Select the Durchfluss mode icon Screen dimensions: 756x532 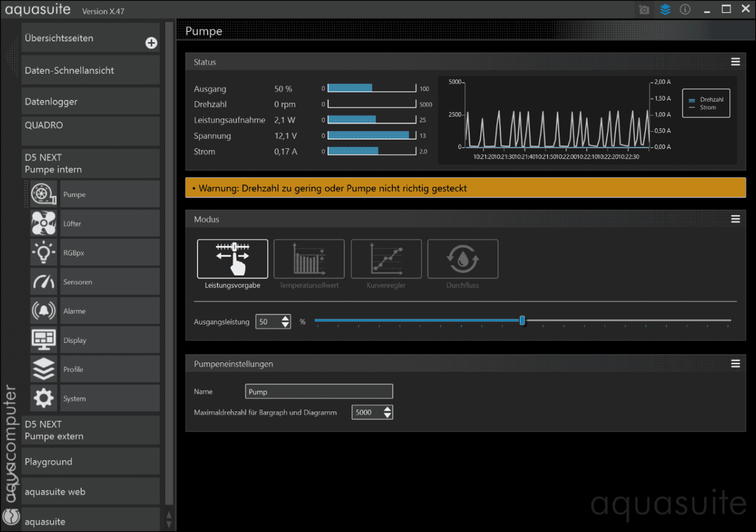(x=463, y=259)
